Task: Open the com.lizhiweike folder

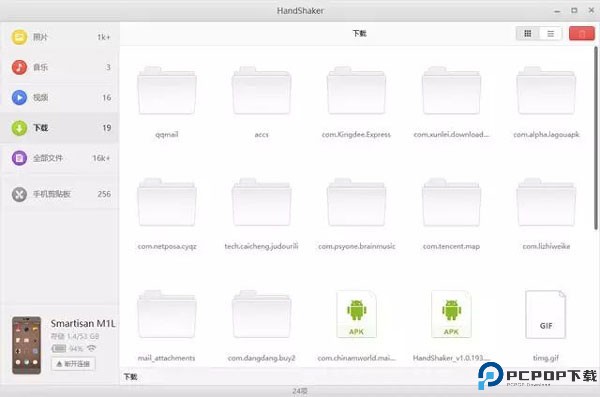Action: click(546, 202)
